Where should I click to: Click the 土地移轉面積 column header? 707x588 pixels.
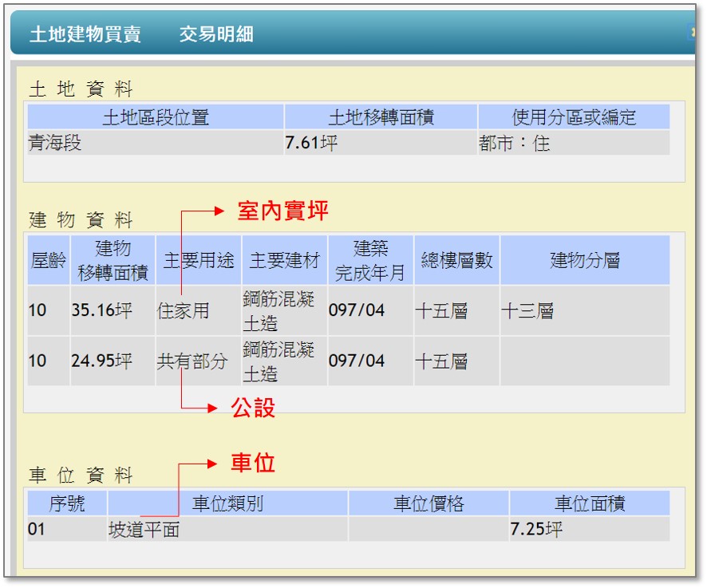pyautogui.click(x=381, y=117)
